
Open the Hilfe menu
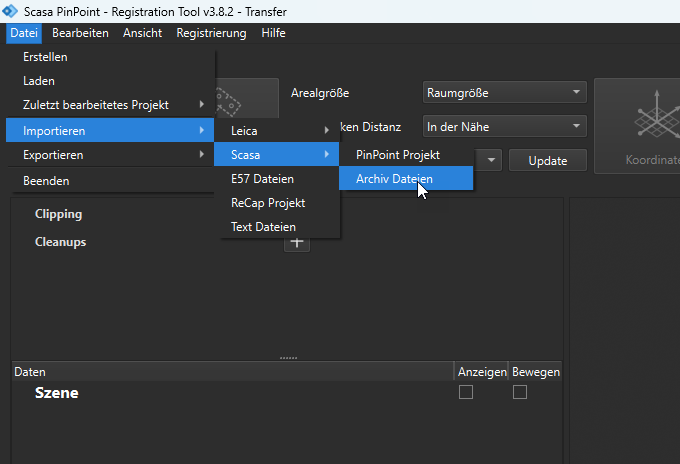[273, 33]
